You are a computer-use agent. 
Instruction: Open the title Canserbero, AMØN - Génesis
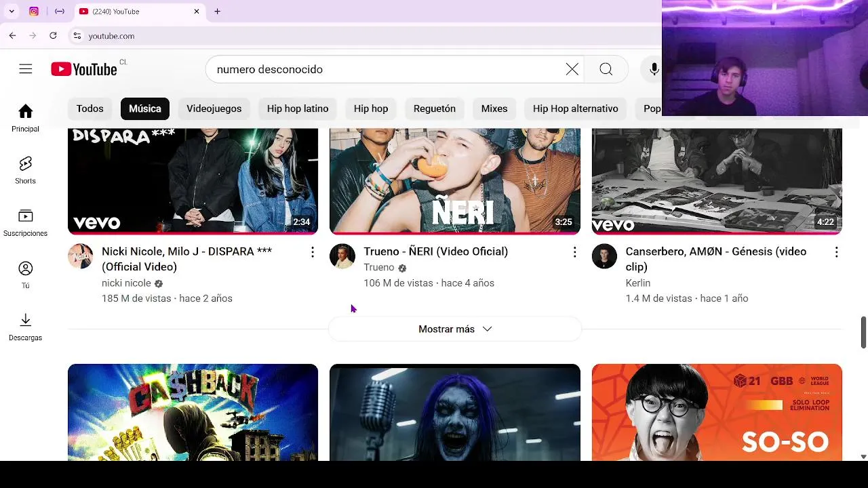coord(716,259)
